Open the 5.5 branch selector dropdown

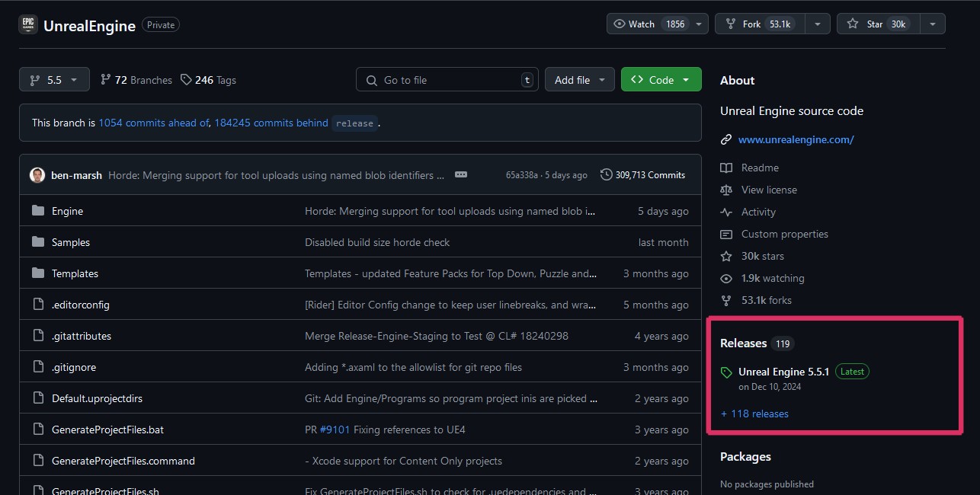(x=54, y=80)
